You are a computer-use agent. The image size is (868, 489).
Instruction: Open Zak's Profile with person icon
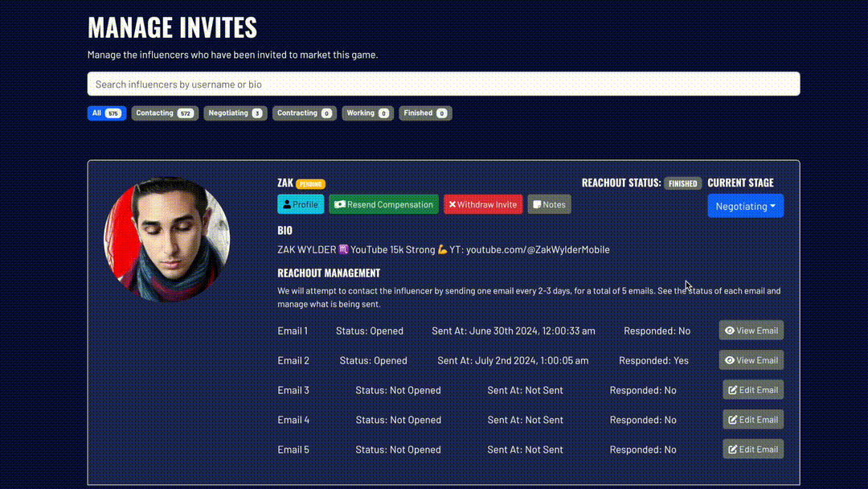pyautogui.click(x=301, y=204)
